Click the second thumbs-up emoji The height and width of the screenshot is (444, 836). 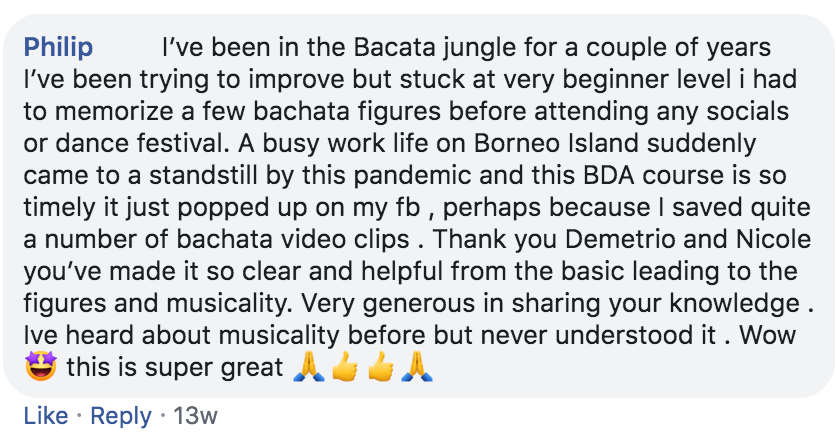380,369
